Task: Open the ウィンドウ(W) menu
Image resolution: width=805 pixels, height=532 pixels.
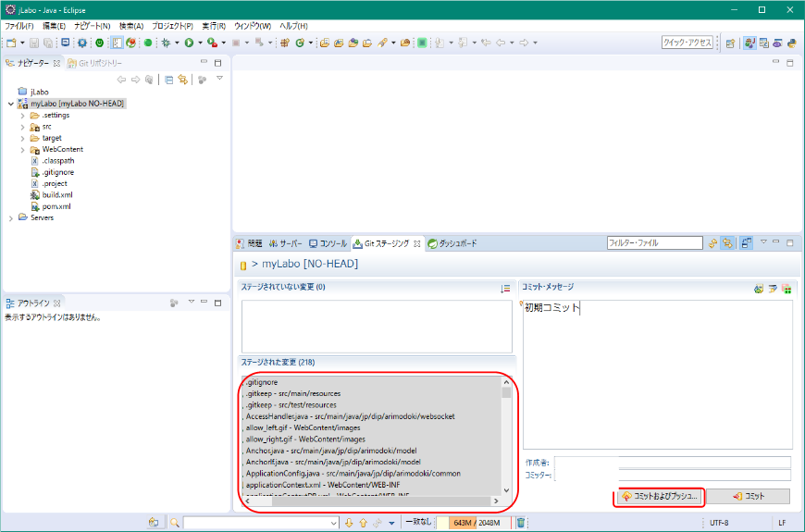Action: [x=252, y=26]
